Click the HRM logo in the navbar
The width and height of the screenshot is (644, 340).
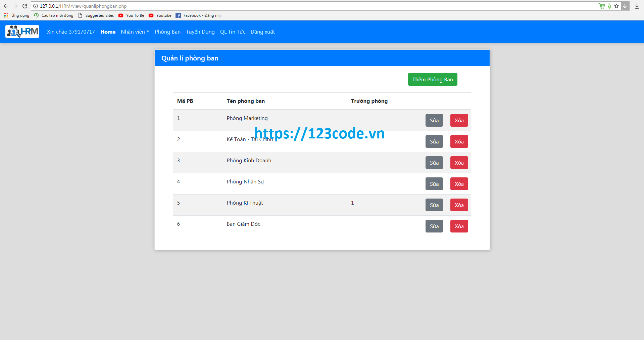(22, 31)
